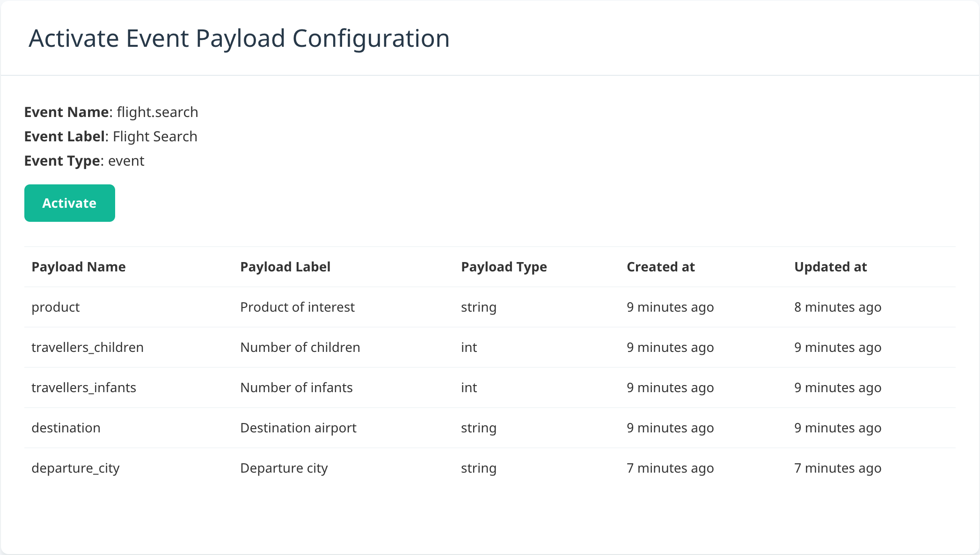
Task: Select the travellers_children payload name
Action: point(88,347)
